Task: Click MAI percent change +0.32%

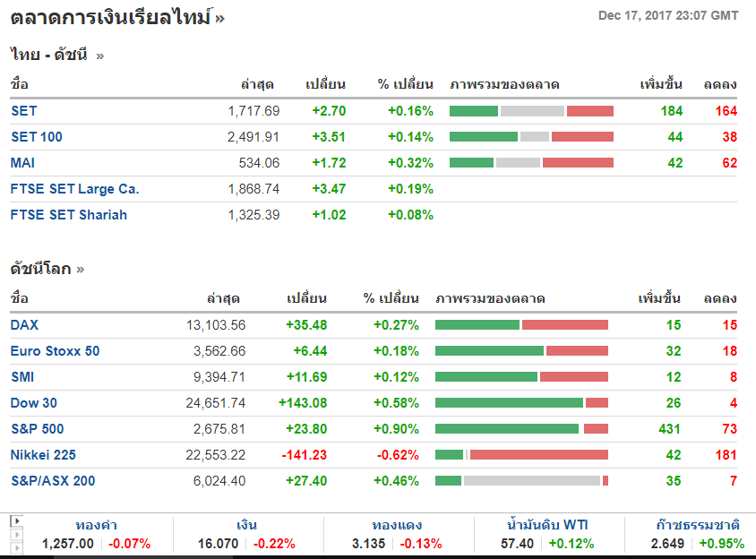Action: point(411,163)
